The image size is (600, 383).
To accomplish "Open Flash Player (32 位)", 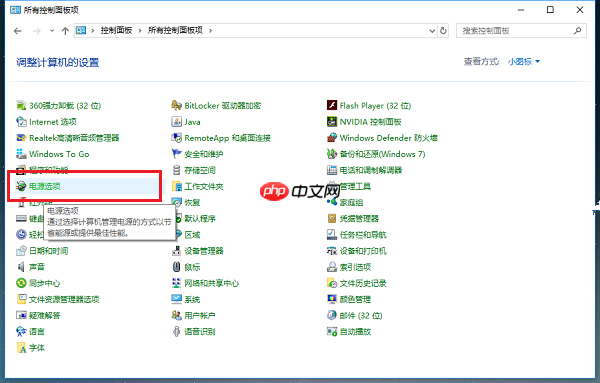I will point(369,106).
